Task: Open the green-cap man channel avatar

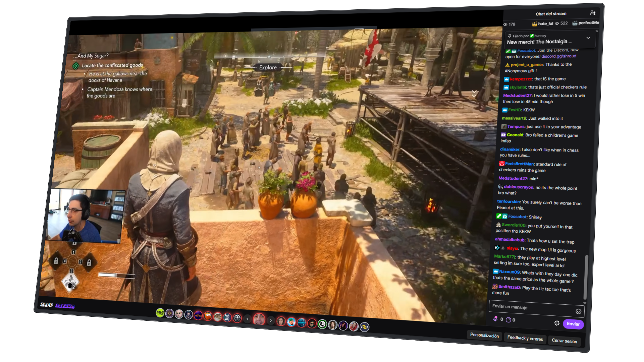Action: [x=291, y=322]
